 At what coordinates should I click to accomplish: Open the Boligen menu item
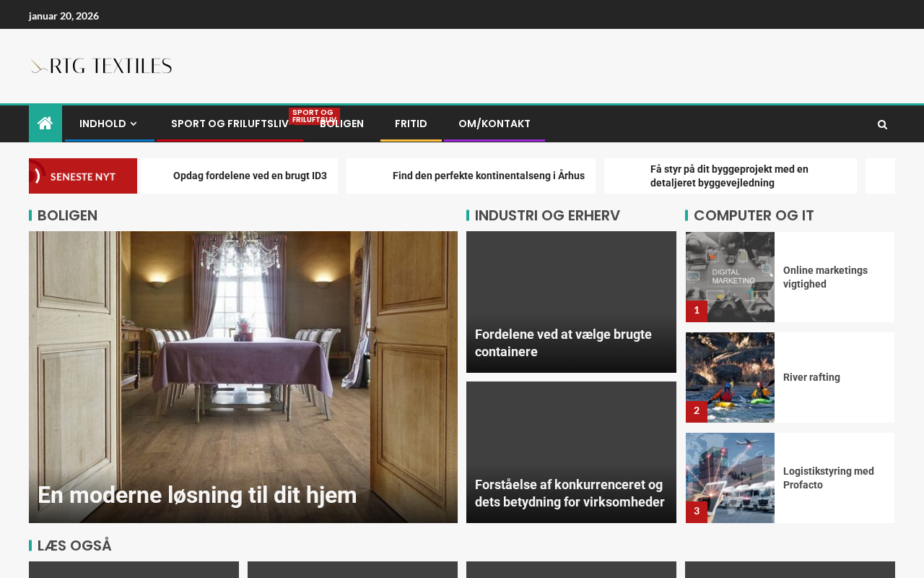click(x=341, y=124)
